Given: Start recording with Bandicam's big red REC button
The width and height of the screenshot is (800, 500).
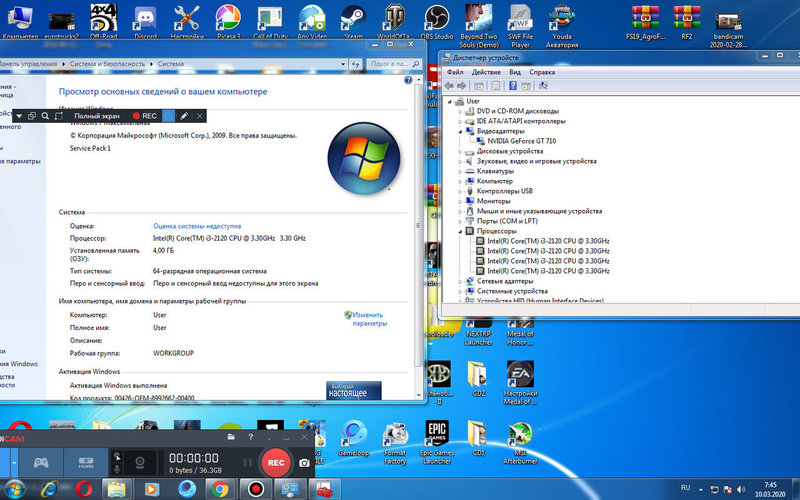Looking at the screenshot, I should pyautogui.click(x=276, y=462).
